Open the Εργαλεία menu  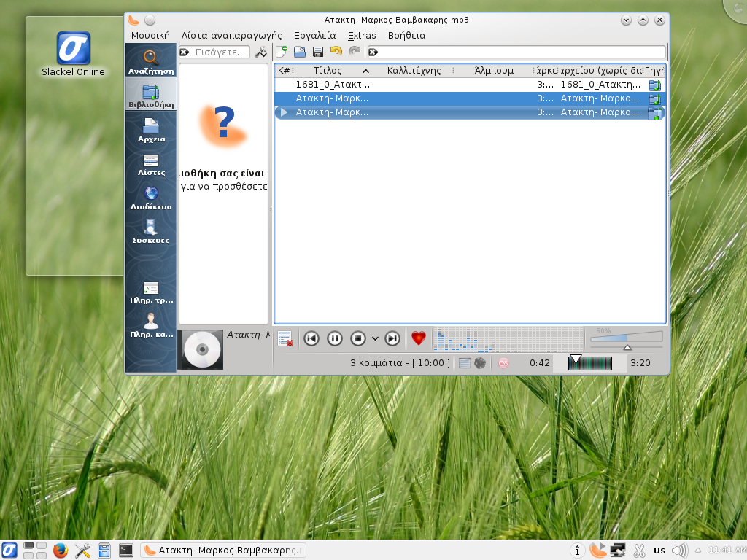tap(315, 36)
